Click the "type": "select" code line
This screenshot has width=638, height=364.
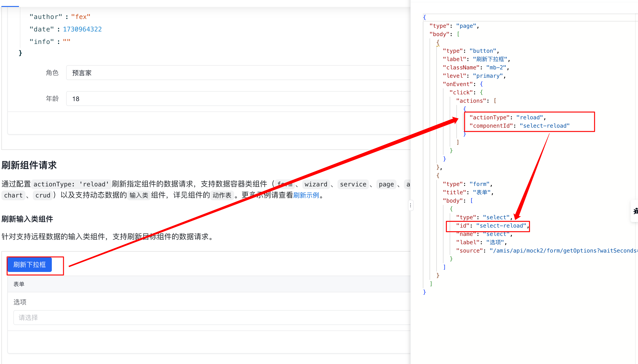point(484,217)
